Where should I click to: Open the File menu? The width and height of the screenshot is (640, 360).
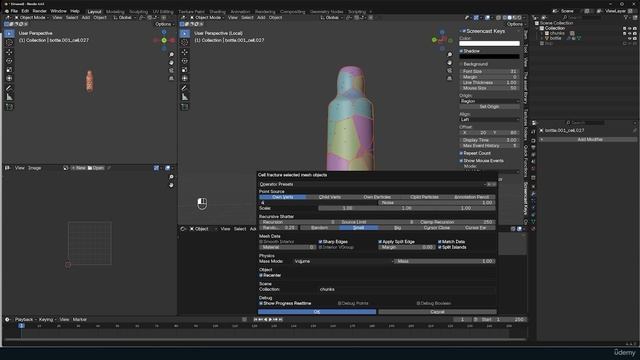point(15,11)
